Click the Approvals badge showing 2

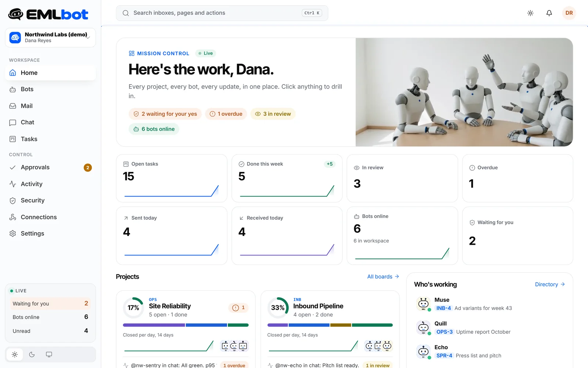[x=87, y=168]
